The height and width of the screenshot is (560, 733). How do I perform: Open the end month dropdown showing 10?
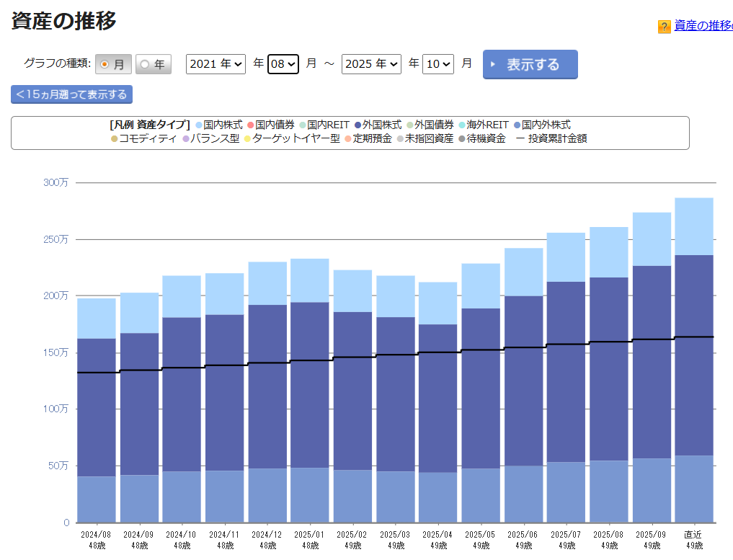tap(438, 64)
